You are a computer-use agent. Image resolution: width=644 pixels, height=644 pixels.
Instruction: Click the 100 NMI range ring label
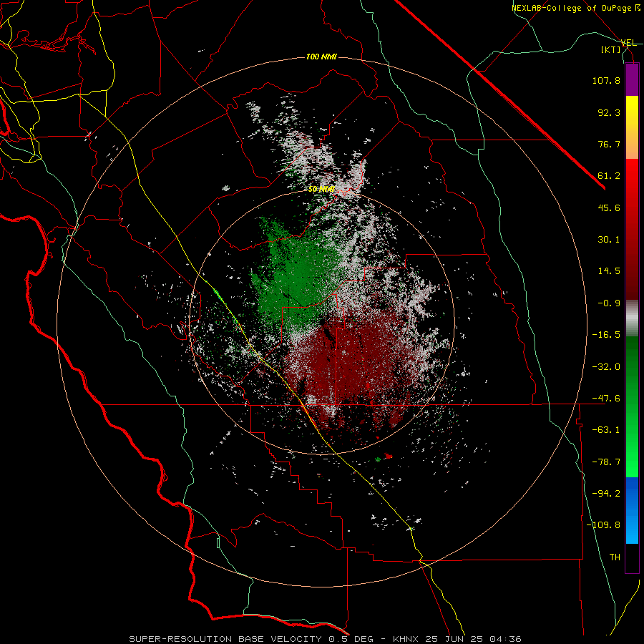point(321,57)
